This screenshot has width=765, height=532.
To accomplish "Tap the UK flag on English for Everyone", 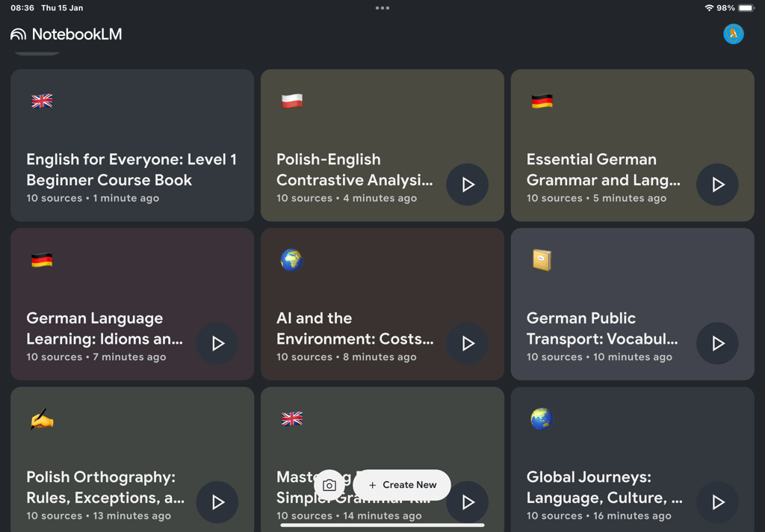I will point(42,102).
